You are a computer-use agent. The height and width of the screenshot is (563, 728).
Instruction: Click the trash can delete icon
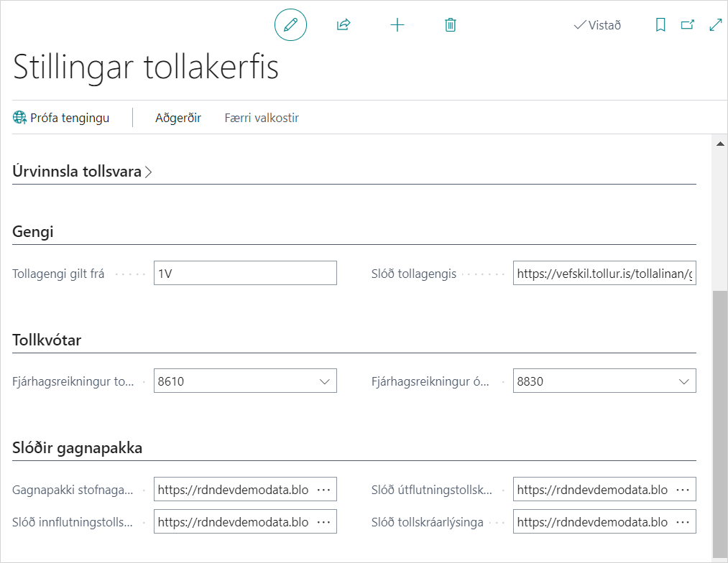(x=451, y=25)
